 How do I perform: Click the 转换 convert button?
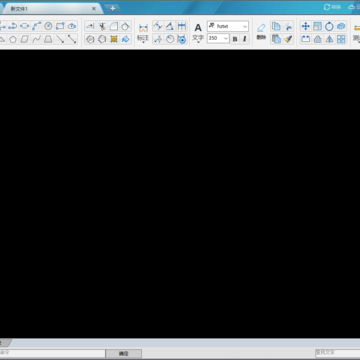pyautogui.click(x=332, y=7)
